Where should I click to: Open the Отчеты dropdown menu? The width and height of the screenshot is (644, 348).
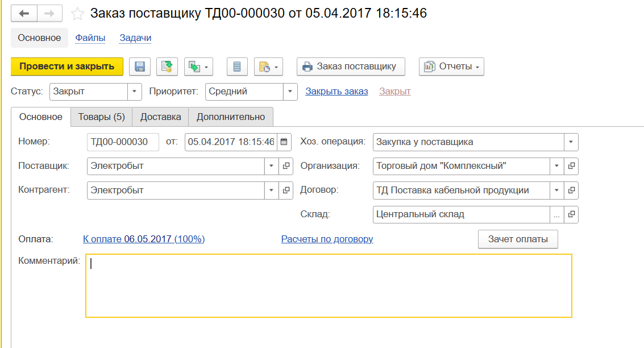coord(451,67)
